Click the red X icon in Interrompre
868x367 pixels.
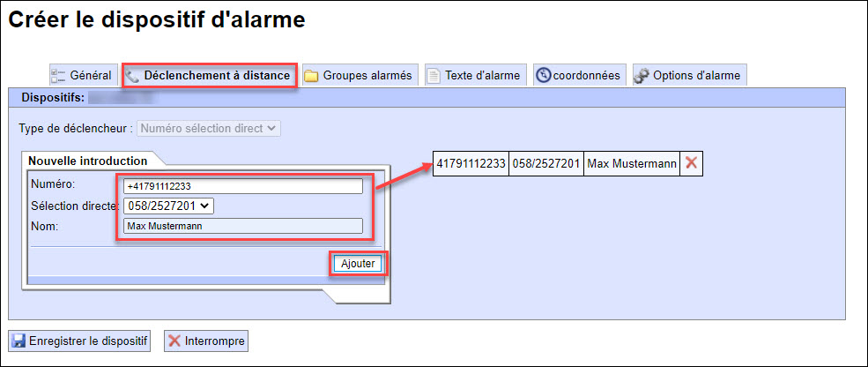[174, 341]
